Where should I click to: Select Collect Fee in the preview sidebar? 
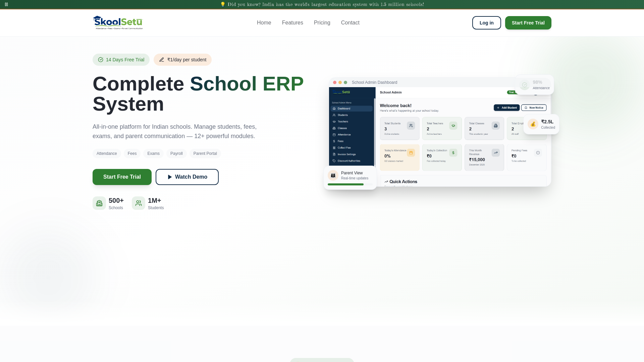point(351,148)
